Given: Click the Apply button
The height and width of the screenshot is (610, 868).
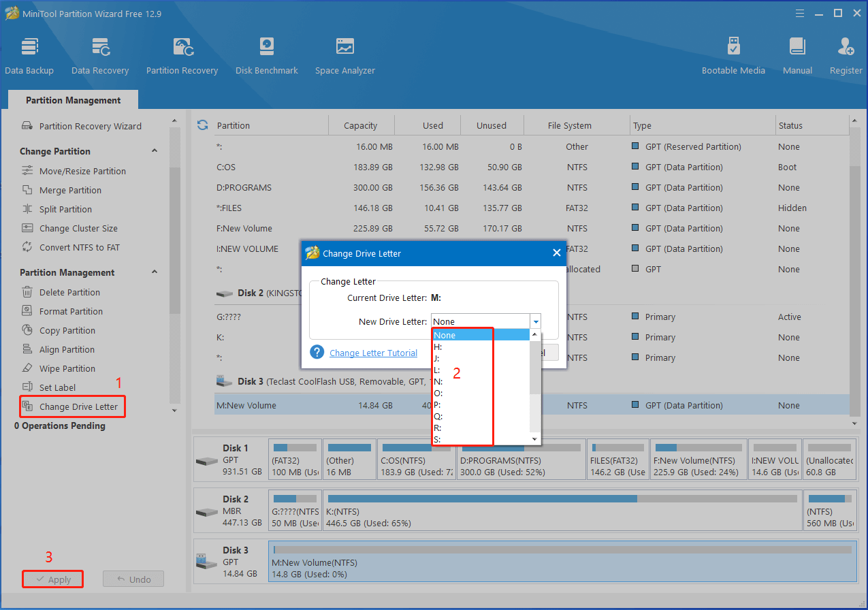Looking at the screenshot, I should [52, 579].
